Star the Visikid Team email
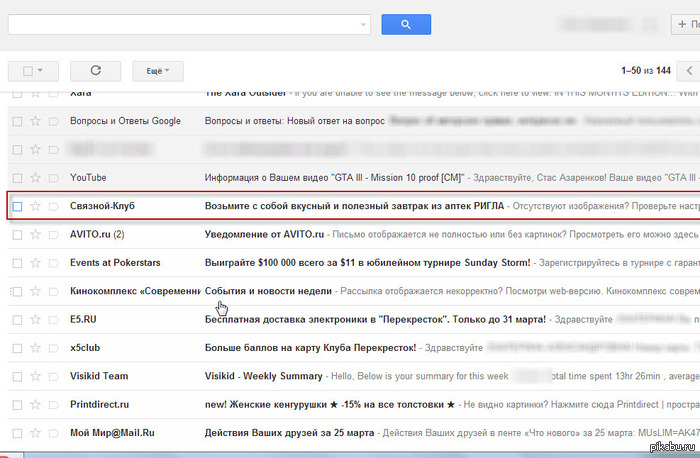The image size is (700, 458). click(x=36, y=377)
